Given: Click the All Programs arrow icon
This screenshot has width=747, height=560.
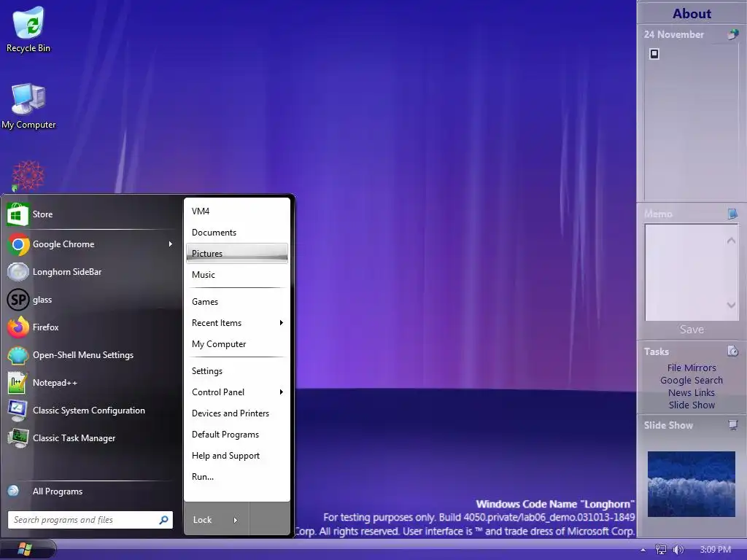Looking at the screenshot, I should point(13,491).
